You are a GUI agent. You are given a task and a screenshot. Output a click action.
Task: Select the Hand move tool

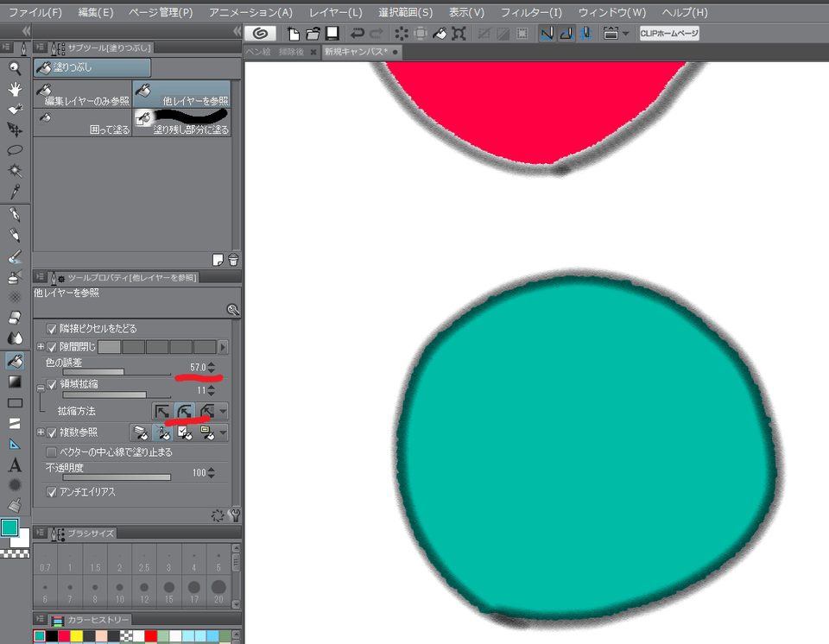[15, 89]
